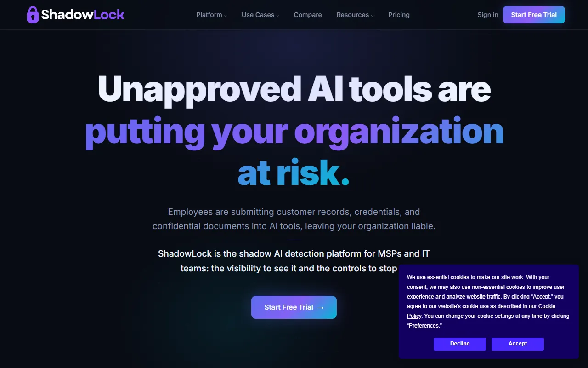
Task: Open the Resources navigation item
Action: pos(355,15)
